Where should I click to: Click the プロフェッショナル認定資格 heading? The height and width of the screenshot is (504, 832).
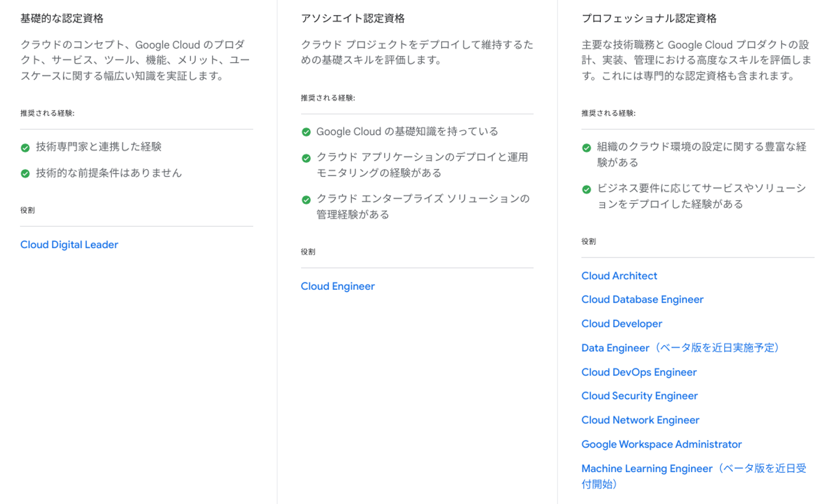tap(649, 18)
